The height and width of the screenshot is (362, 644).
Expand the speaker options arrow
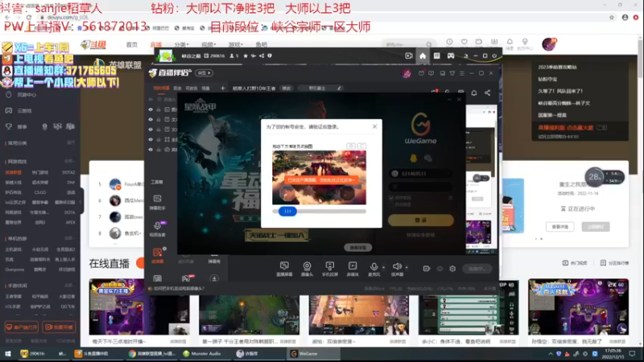click(x=407, y=267)
